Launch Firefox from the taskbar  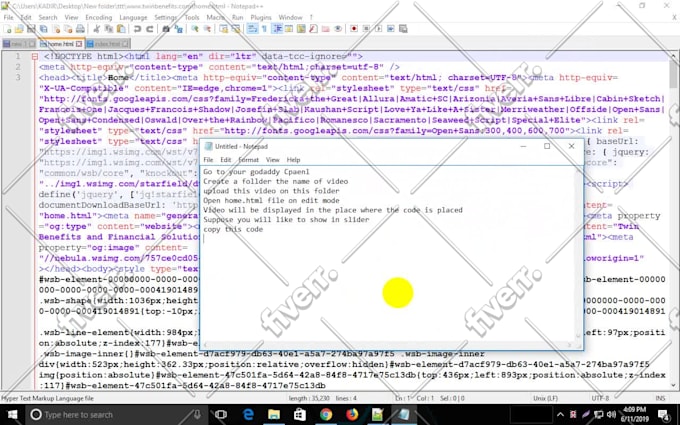(x=352, y=415)
